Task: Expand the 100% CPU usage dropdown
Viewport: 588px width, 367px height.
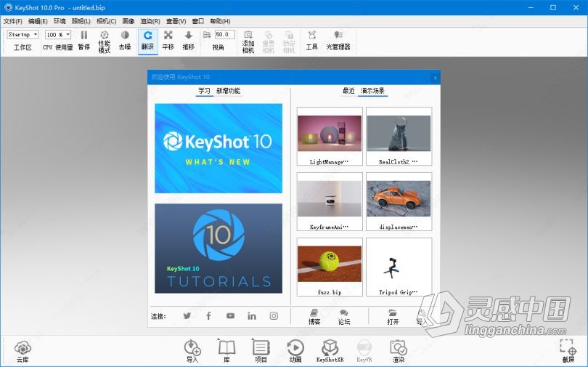Action: point(58,35)
